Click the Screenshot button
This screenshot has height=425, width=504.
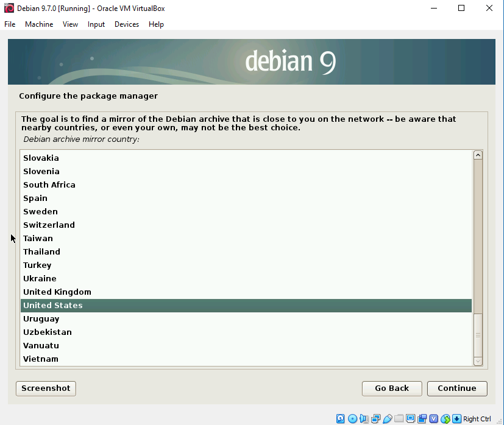pyautogui.click(x=46, y=388)
